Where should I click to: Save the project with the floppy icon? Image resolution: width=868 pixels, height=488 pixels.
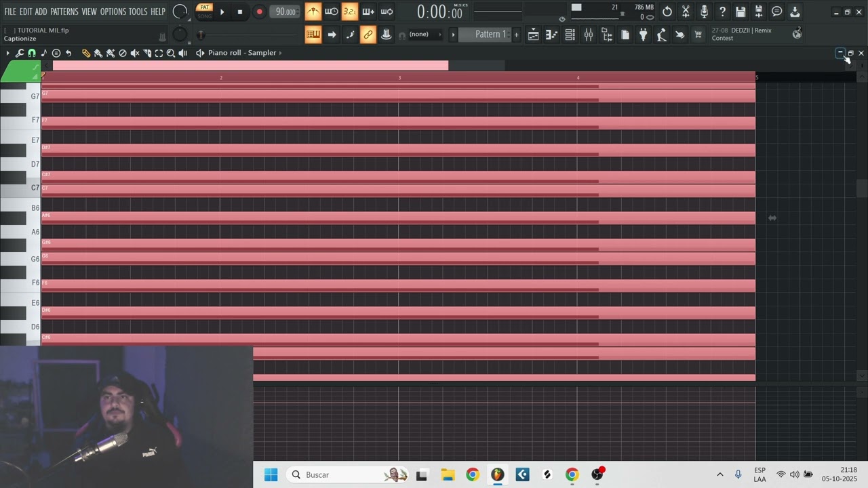741,12
